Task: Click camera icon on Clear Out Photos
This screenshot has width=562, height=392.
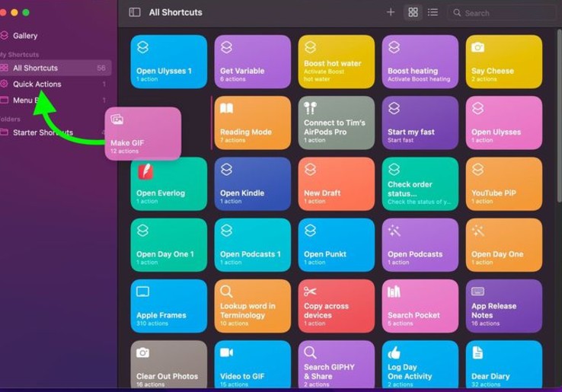Action: [x=142, y=352]
